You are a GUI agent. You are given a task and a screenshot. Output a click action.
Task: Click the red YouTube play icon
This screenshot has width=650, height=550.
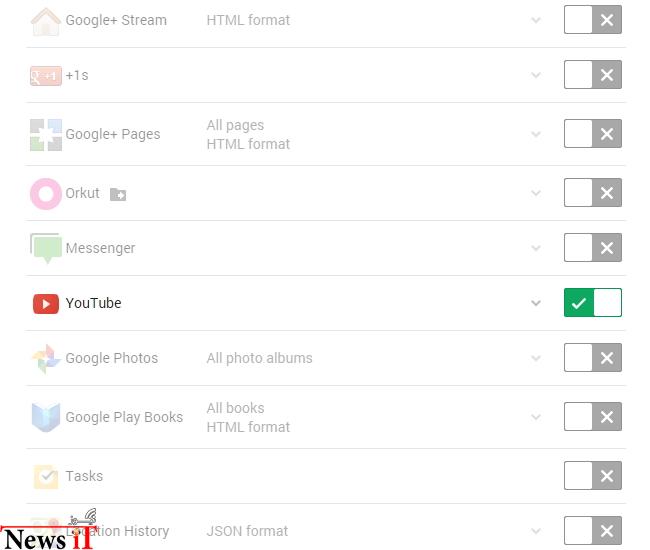[46, 304]
